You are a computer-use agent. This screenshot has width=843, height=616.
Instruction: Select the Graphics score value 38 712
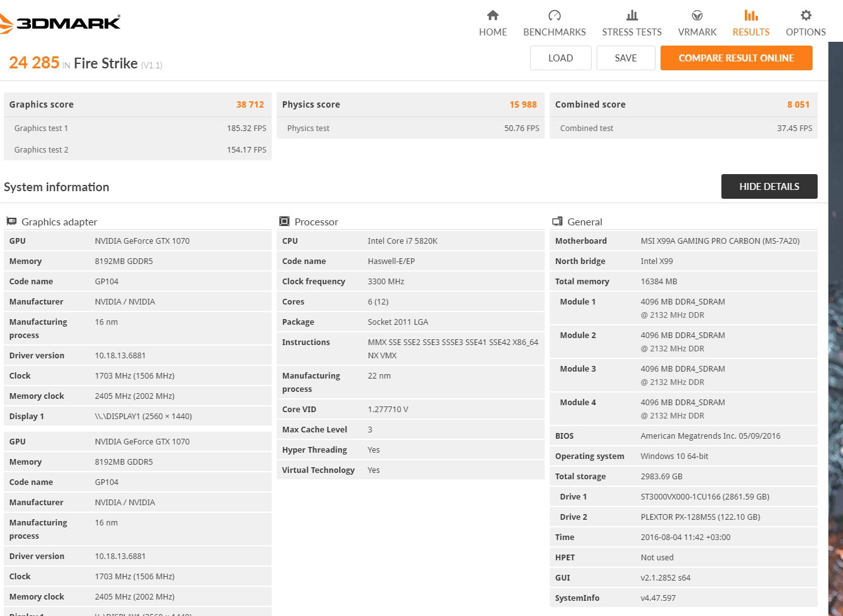click(x=250, y=104)
